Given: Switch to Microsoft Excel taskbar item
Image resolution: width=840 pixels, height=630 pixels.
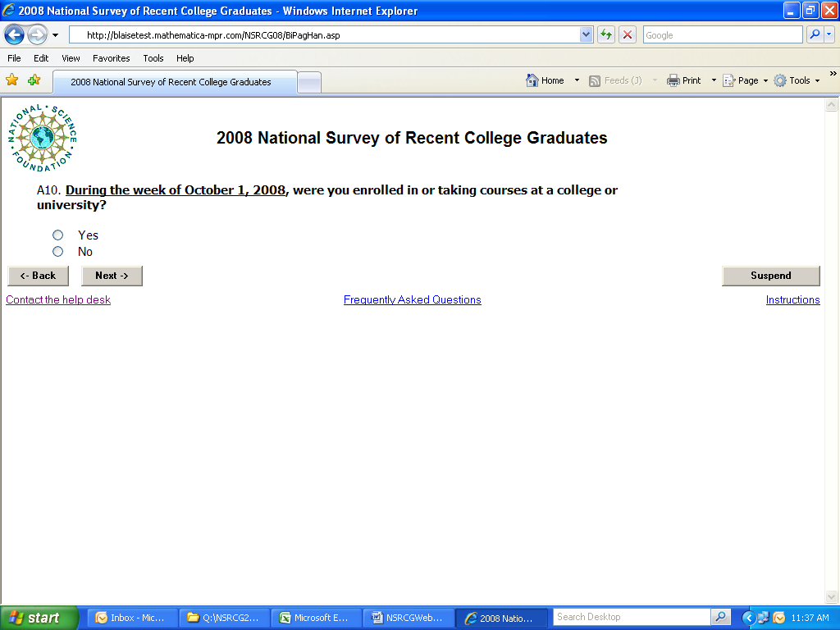Looking at the screenshot, I should click(316, 619).
